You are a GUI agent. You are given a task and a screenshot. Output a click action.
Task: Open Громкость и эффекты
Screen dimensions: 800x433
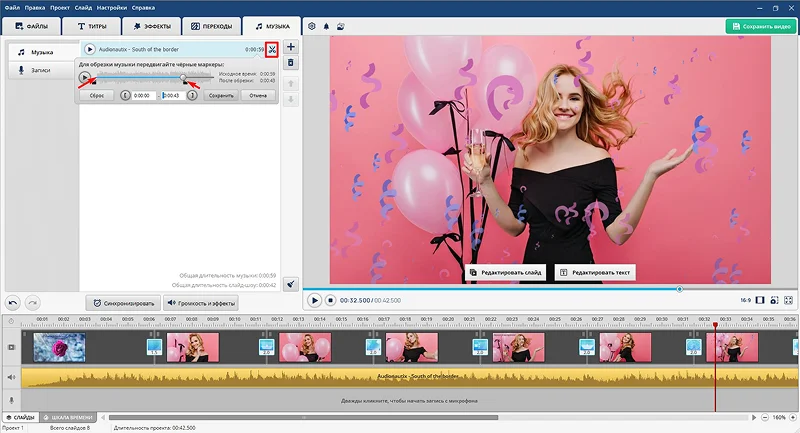point(201,303)
